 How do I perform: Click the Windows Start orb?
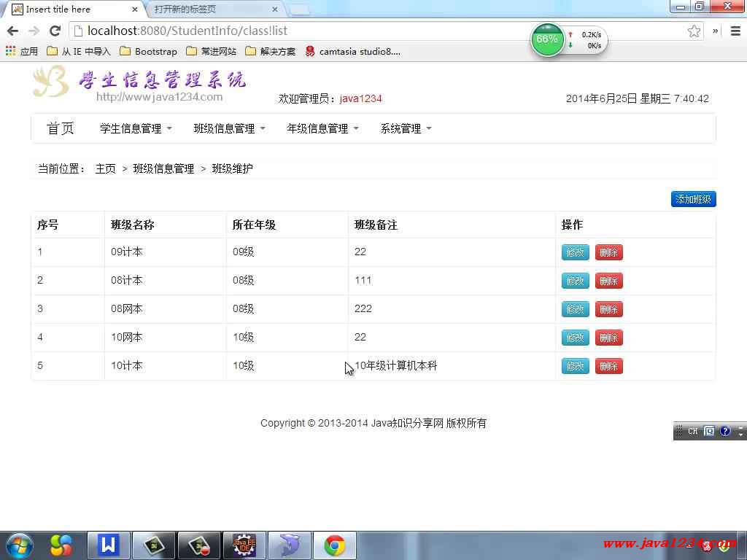click(x=19, y=545)
